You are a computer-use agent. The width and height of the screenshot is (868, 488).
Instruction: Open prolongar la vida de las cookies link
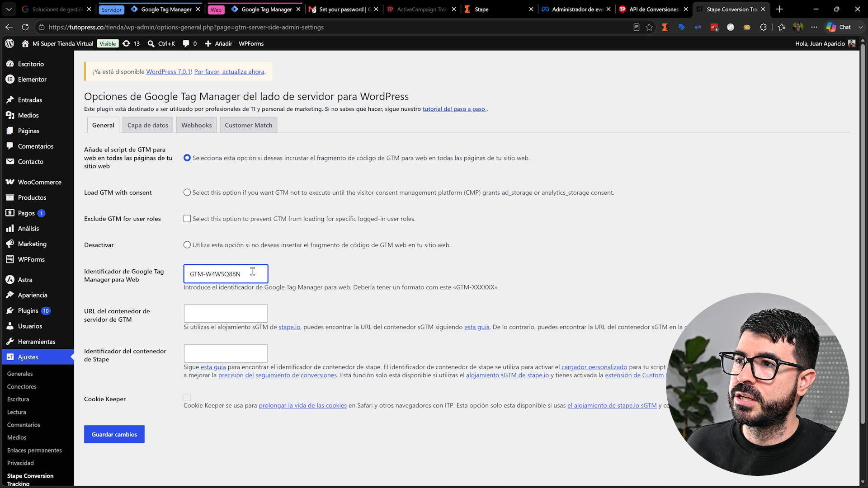tap(303, 406)
